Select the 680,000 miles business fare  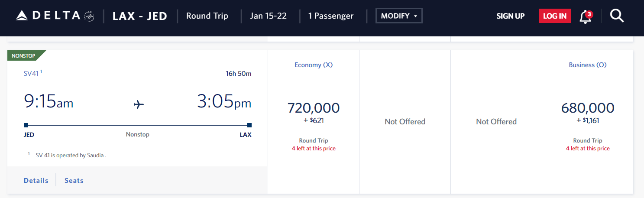coord(588,108)
